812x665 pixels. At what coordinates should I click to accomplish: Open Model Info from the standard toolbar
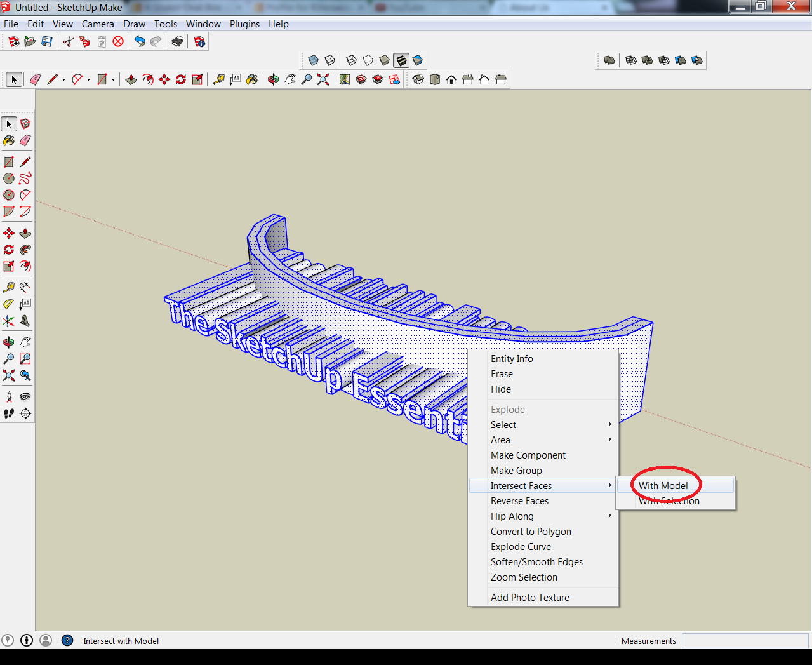click(199, 41)
